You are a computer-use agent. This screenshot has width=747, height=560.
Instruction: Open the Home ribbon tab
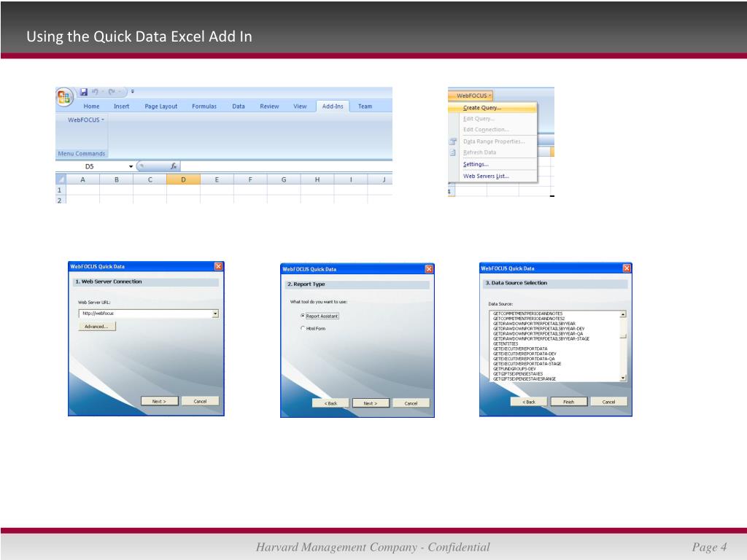pos(91,106)
